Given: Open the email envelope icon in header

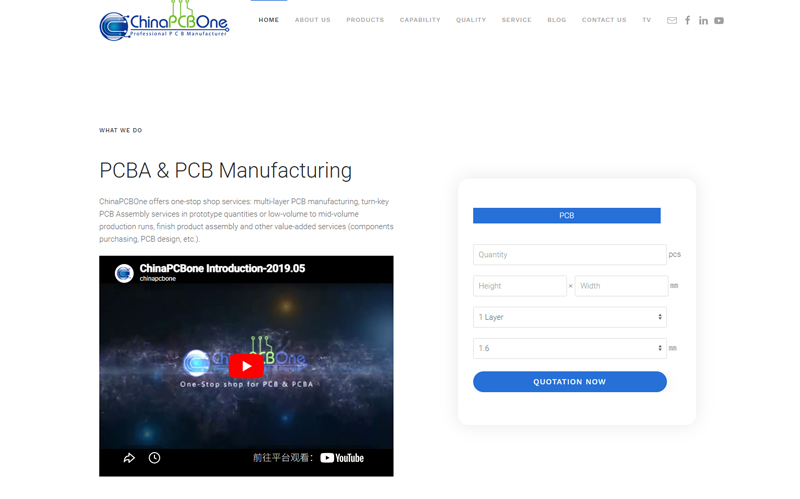Looking at the screenshot, I should [672, 20].
